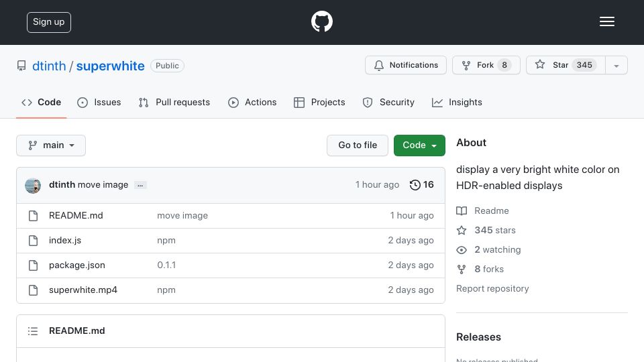
Task: Open README table of contents list icon
Action: tap(33, 330)
